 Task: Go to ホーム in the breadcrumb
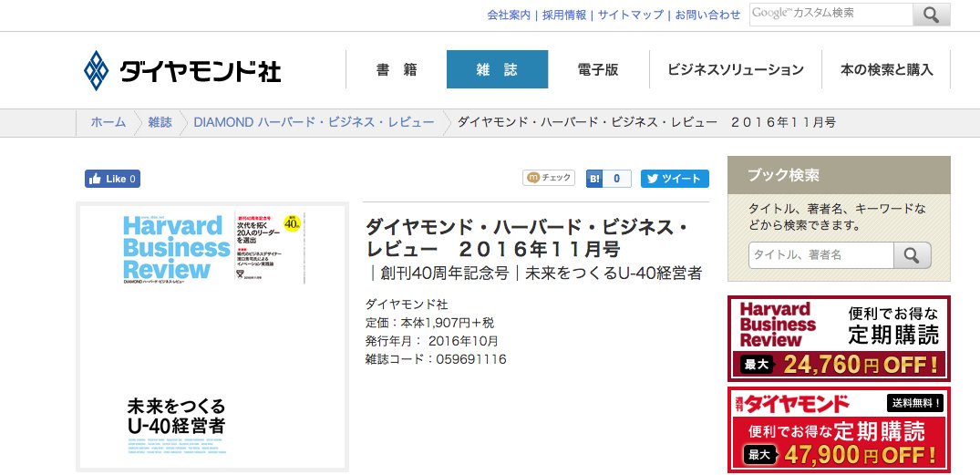click(108, 122)
